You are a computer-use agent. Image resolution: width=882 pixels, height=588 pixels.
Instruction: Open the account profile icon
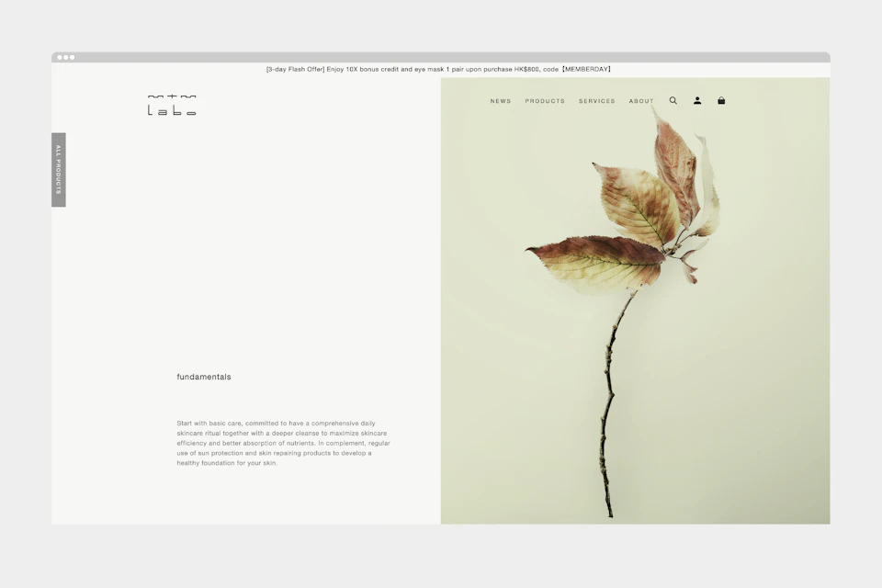coord(697,101)
